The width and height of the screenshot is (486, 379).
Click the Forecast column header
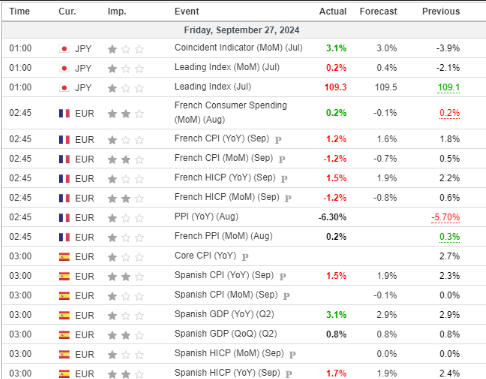pyautogui.click(x=378, y=11)
